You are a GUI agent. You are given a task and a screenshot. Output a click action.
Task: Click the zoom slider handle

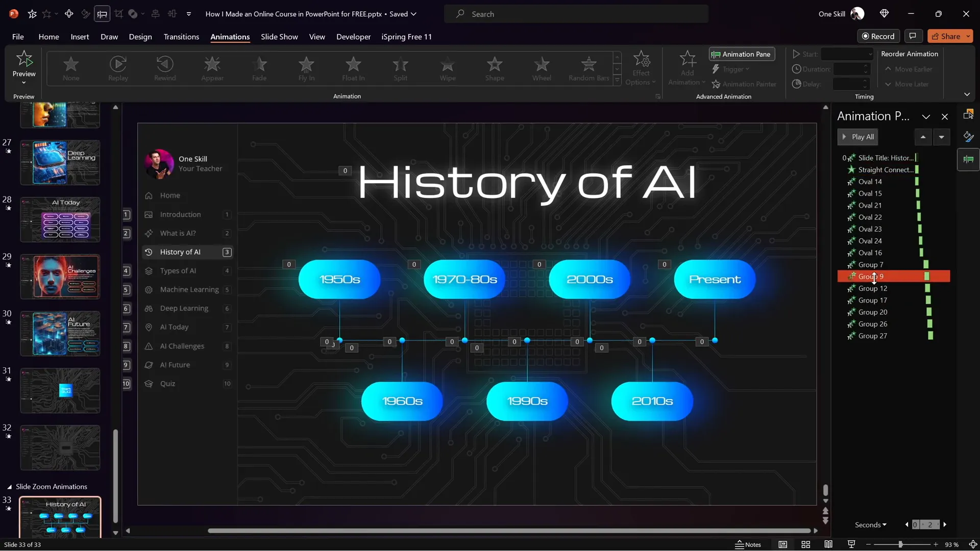(901, 544)
